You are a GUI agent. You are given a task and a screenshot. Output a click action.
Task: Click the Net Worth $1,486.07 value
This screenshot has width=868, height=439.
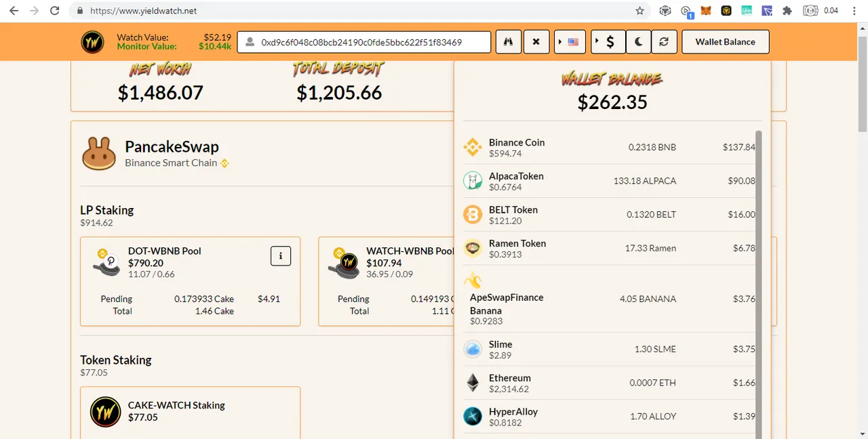[161, 93]
